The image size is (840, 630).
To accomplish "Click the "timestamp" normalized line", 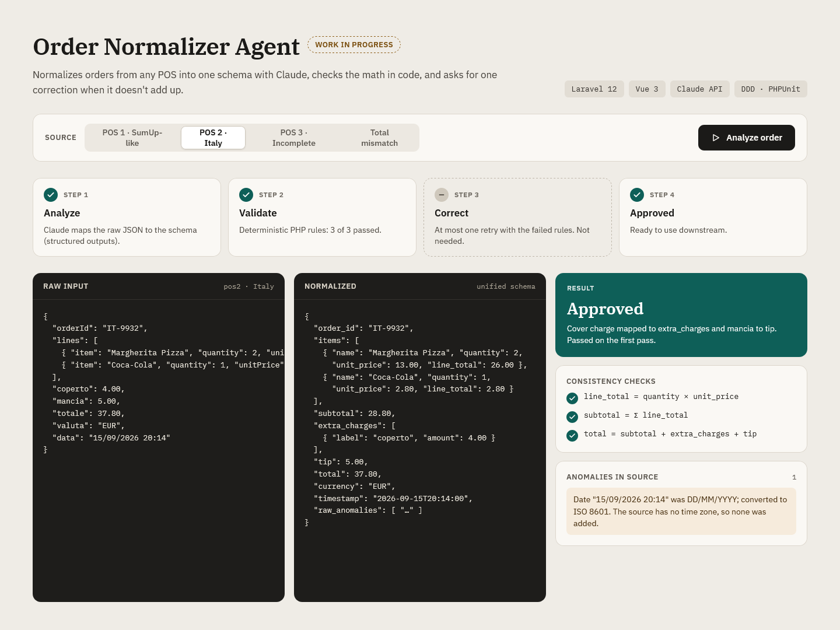I will pos(393,499).
